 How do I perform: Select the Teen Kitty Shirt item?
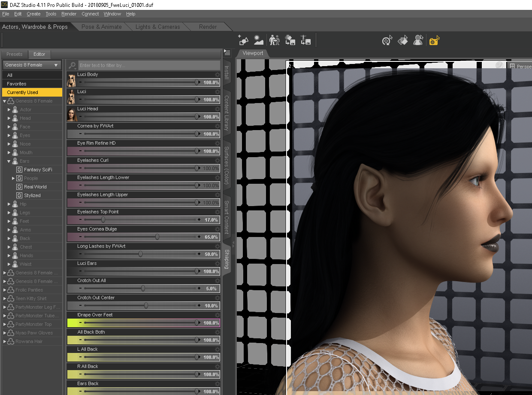[x=31, y=298]
